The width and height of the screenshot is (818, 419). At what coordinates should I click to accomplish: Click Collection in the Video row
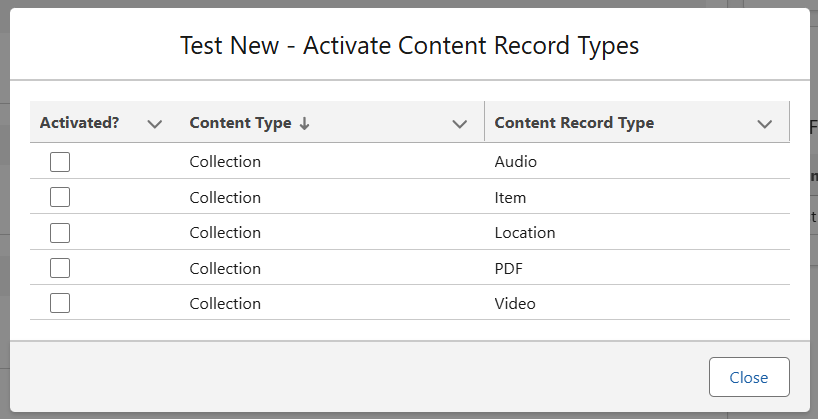(x=225, y=303)
